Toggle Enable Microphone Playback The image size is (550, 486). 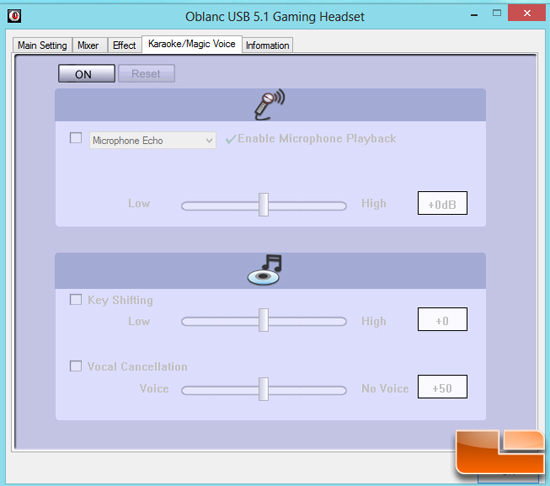[x=310, y=139]
